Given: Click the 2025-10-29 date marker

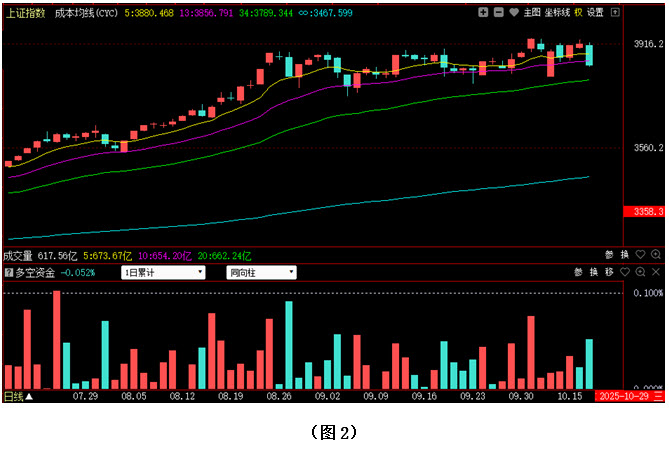Looking at the screenshot, I should click(x=629, y=397).
